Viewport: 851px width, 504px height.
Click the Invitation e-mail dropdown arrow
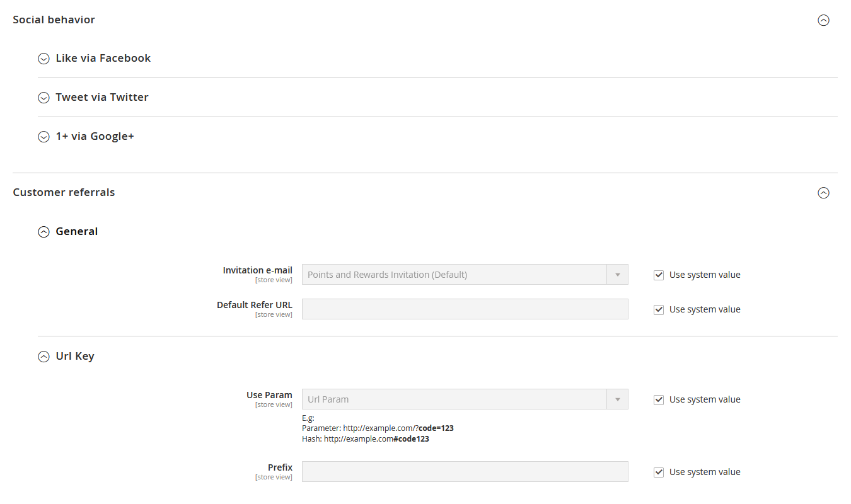(617, 275)
